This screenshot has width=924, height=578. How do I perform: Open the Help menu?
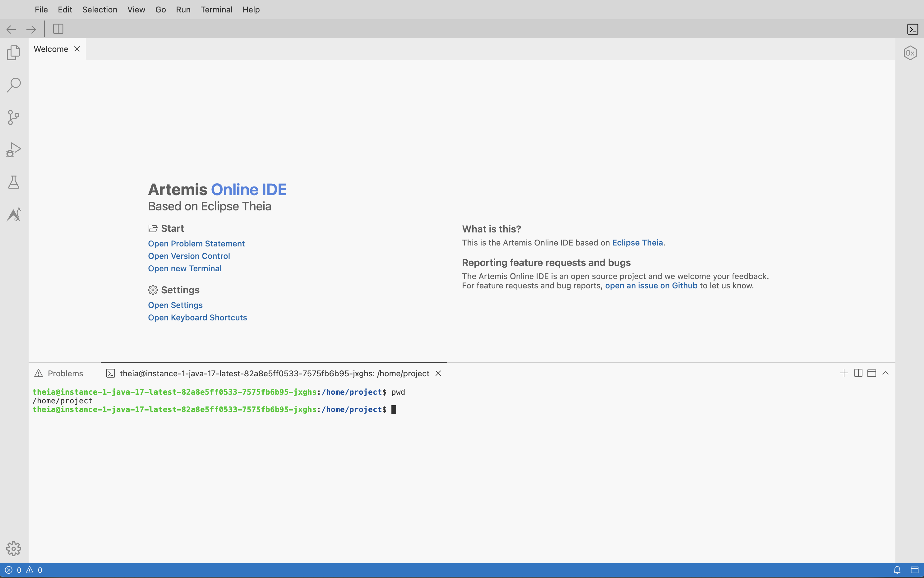251,10
